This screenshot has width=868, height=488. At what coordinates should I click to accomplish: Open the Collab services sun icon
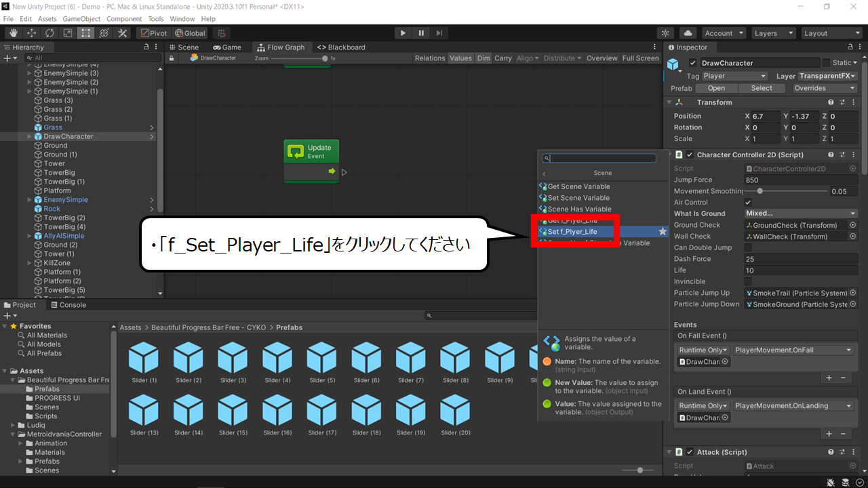pyautogui.click(x=666, y=33)
